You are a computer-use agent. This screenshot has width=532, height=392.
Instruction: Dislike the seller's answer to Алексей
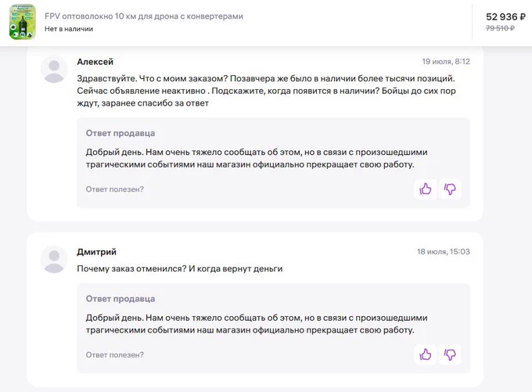click(x=450, y=189)
